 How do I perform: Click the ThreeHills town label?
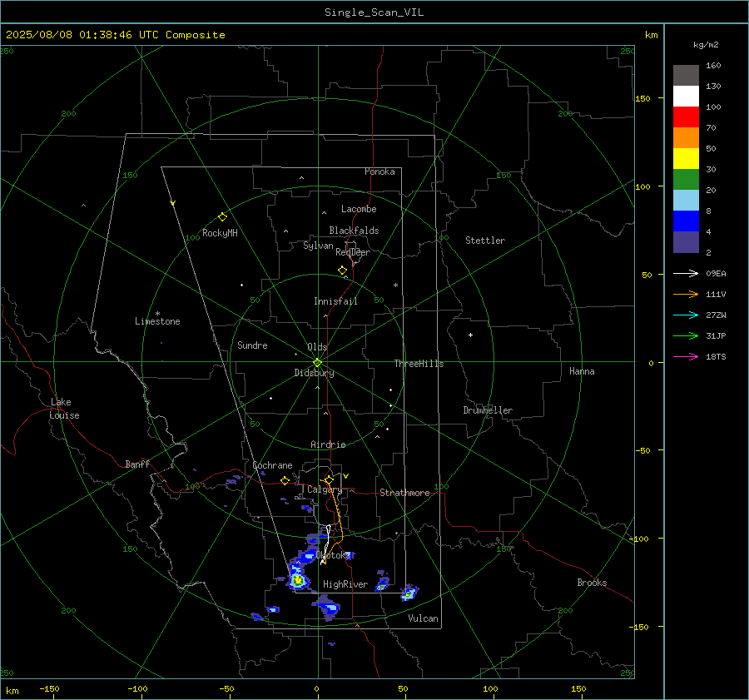tap(419, 364)
